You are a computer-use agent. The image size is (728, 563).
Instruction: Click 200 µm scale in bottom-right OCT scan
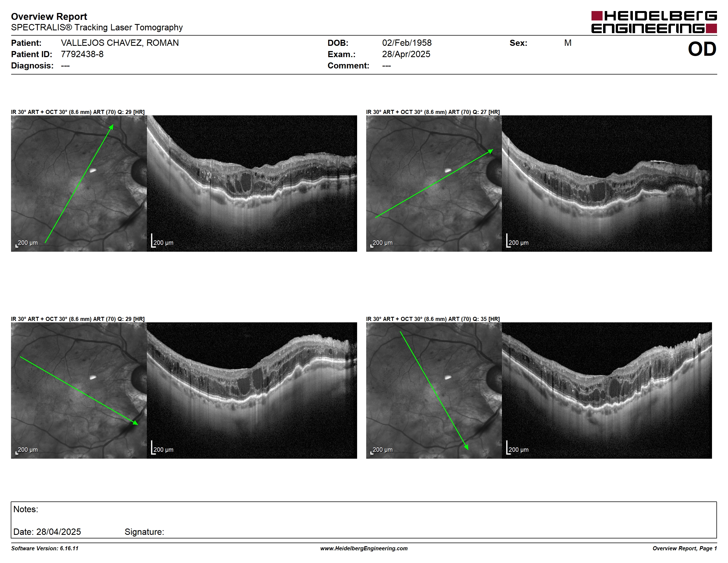click(x=517, y=448)
